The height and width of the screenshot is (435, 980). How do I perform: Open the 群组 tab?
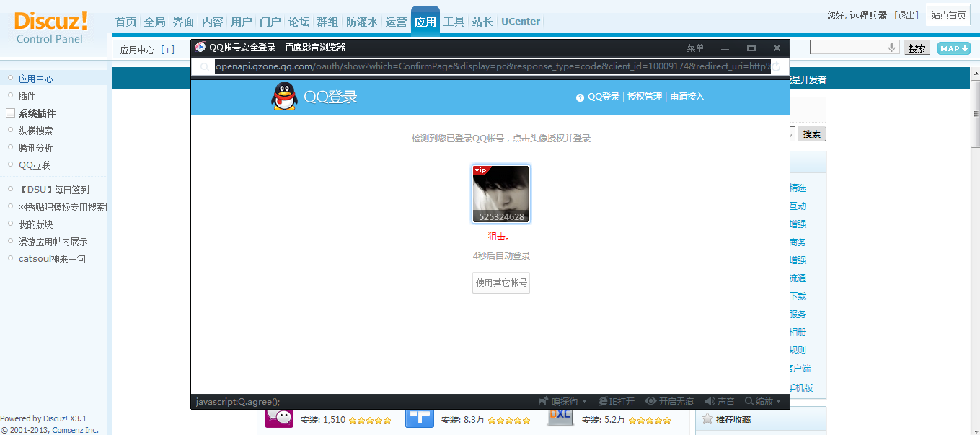(328, 22)
